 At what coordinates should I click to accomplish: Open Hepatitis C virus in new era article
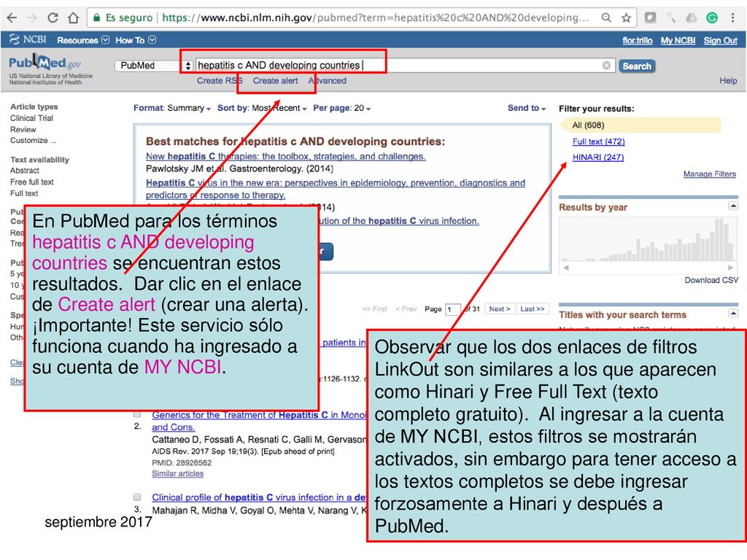click(336, 189)
